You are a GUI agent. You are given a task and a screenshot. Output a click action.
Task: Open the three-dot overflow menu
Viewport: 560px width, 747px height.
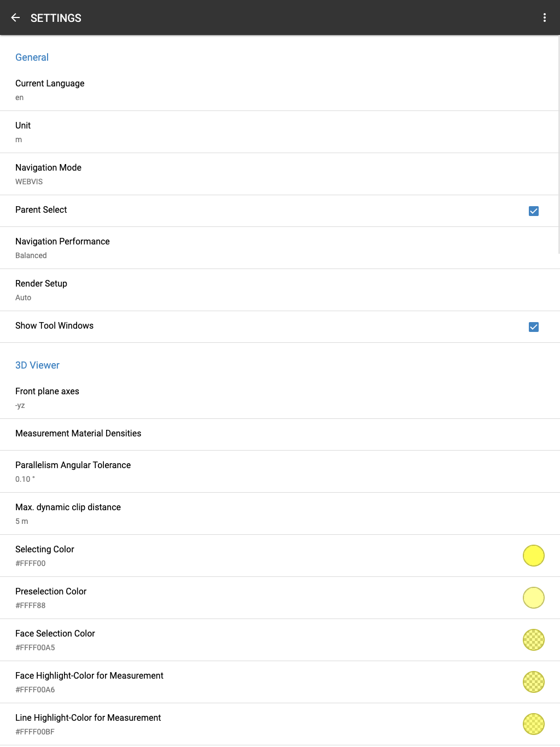click(x=544, y=17)
